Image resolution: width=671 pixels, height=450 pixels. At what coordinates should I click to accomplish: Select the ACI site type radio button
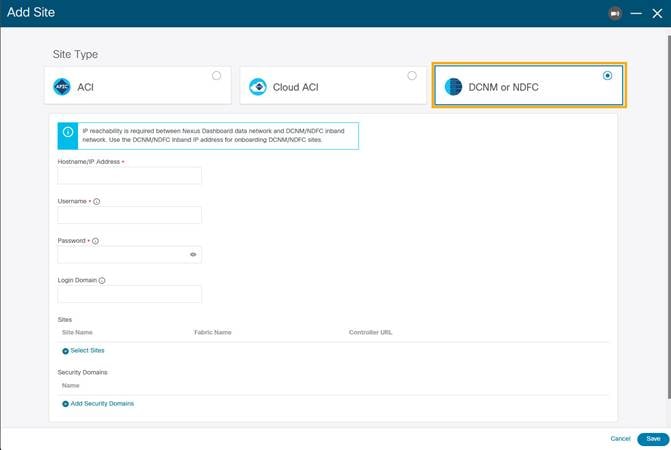[217, 76]
